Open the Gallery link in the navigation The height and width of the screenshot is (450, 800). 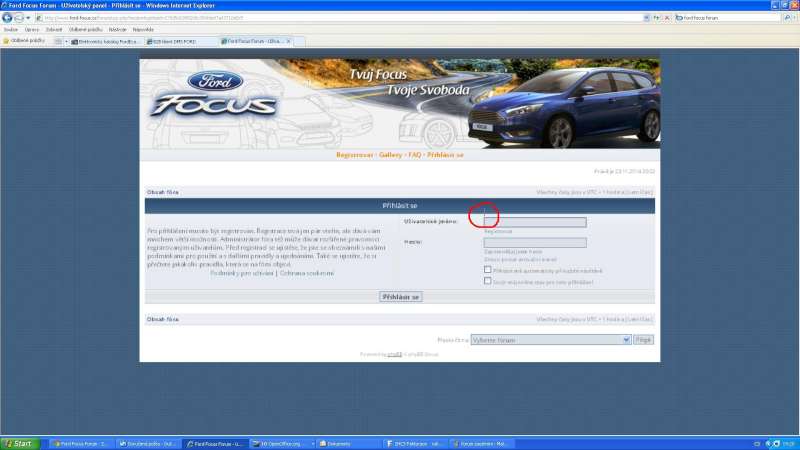390,155
